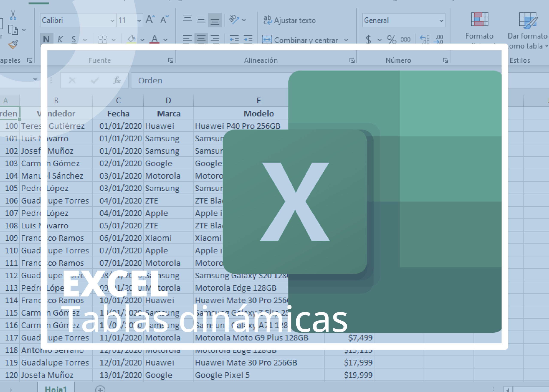Click the increase indent icon

click(248, 39)
